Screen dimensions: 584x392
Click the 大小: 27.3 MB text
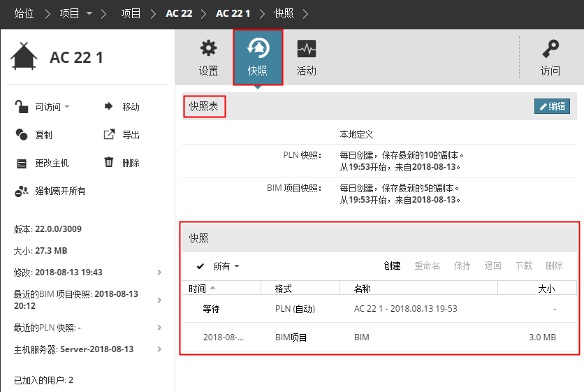(41, 251)
